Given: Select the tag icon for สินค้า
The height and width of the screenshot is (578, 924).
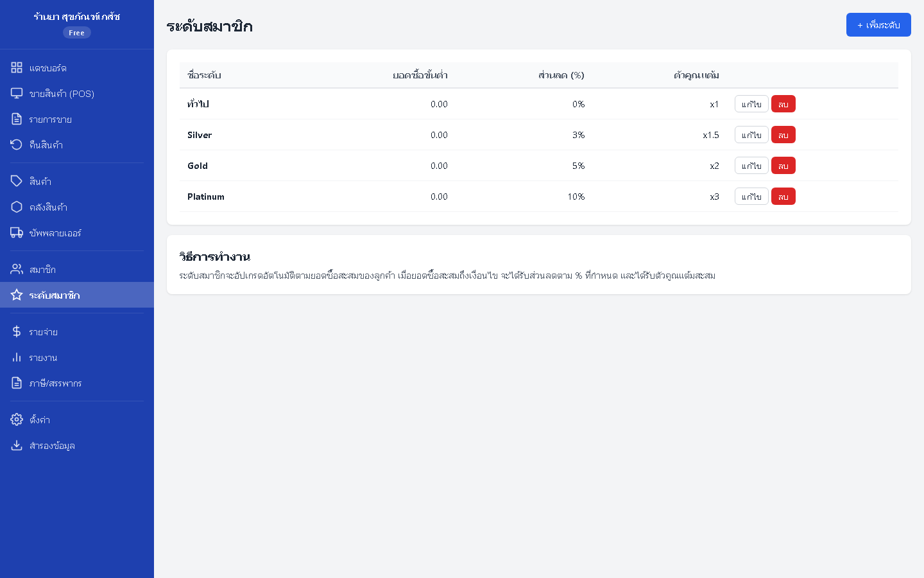Looking at the screenshot, I should point(17,181).
